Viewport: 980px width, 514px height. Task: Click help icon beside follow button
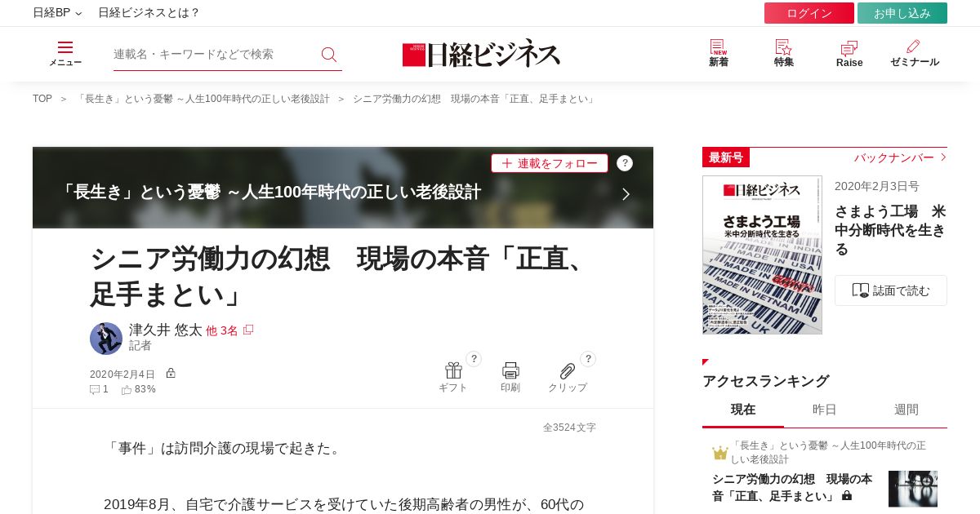click(x=625, y=163)
